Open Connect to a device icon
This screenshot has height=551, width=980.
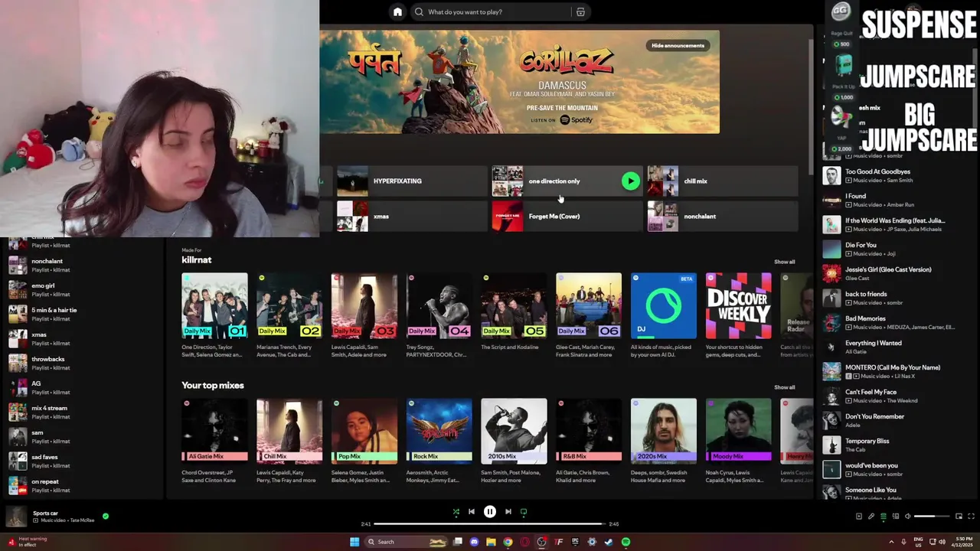point(895,517)
